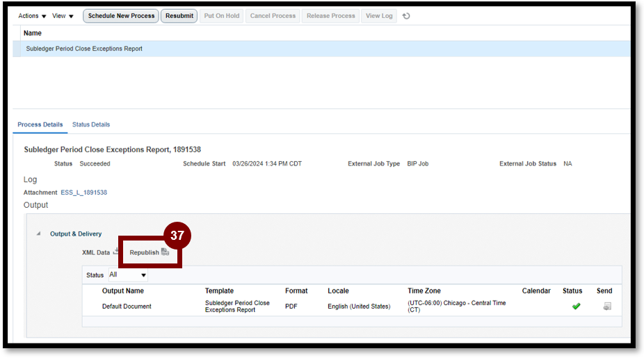Collapse the Output & Delivery section
Image resolution: width=644 pixels, height=358 pixels.
[38, 234]
